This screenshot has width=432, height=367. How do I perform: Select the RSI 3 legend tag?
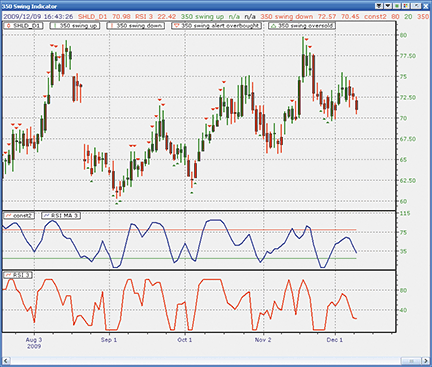pos(18,275)
